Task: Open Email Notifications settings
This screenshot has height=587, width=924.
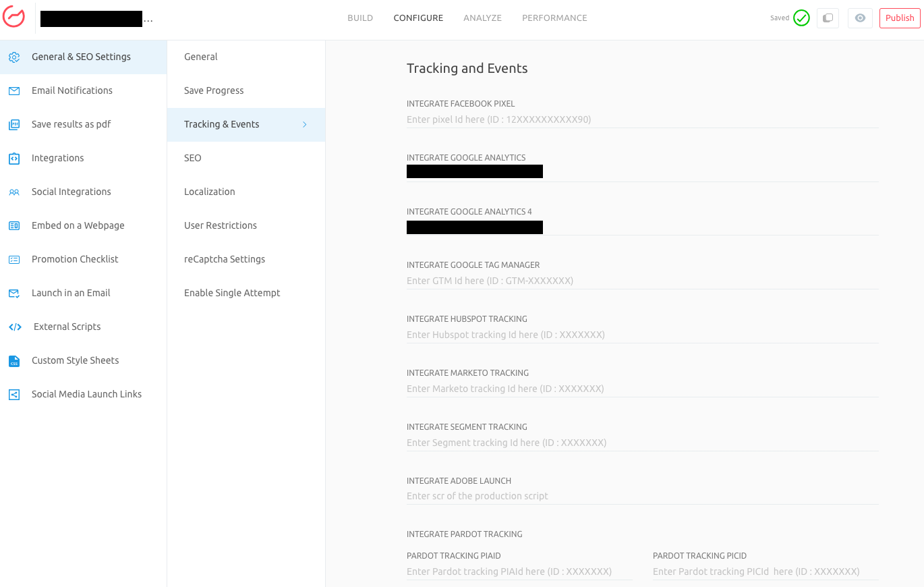Action: click(83, 91)
